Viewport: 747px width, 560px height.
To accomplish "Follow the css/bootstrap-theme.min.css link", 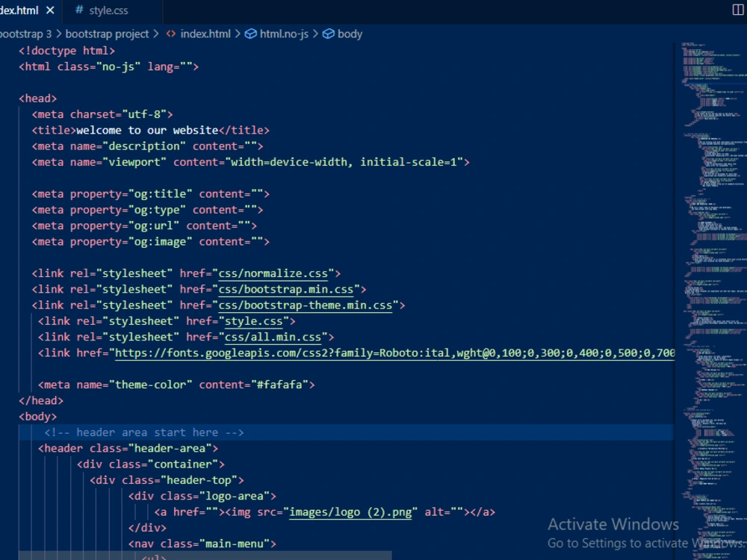I will pos(306,305).
